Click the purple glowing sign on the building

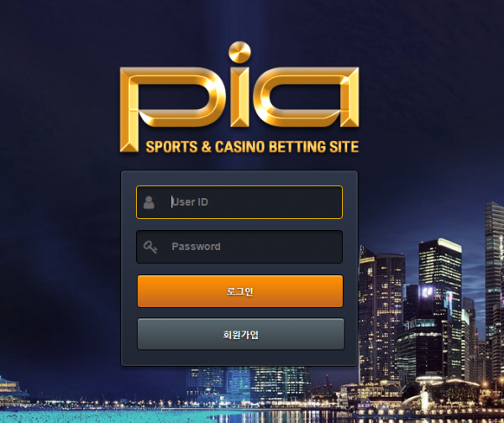tap(428, 291)
